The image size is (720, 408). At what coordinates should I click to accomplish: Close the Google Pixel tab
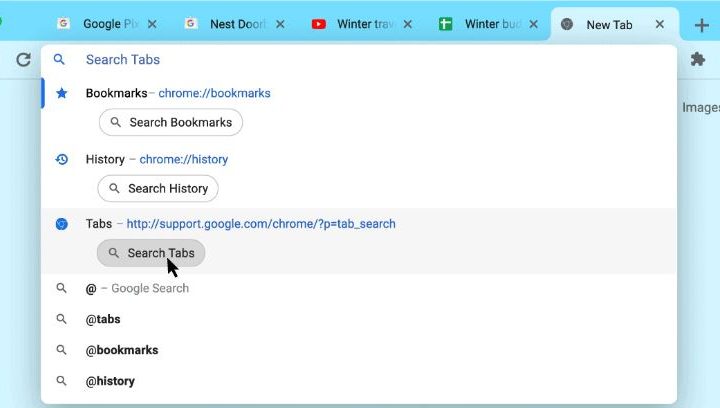click(152, 24)
